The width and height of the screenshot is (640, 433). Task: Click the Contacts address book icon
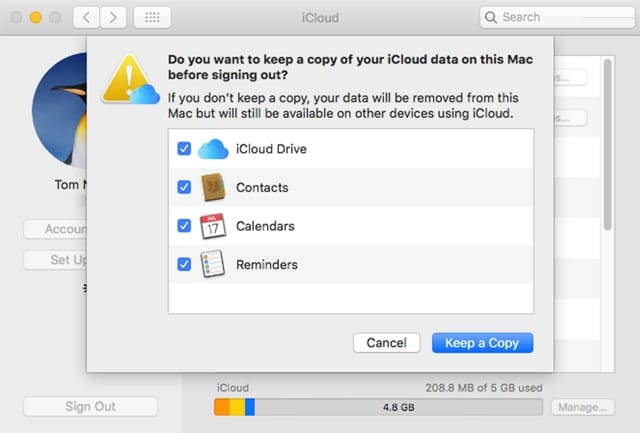pos(213,187)
